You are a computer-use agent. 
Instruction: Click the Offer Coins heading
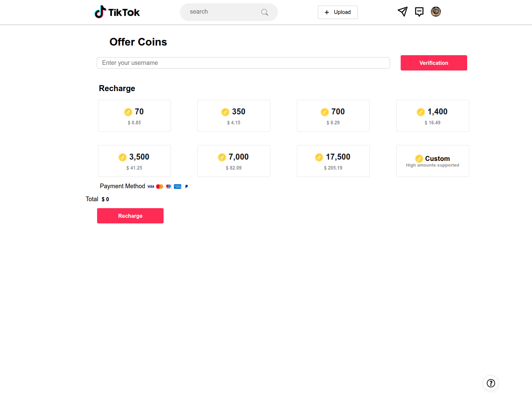(x=138, y=42)
